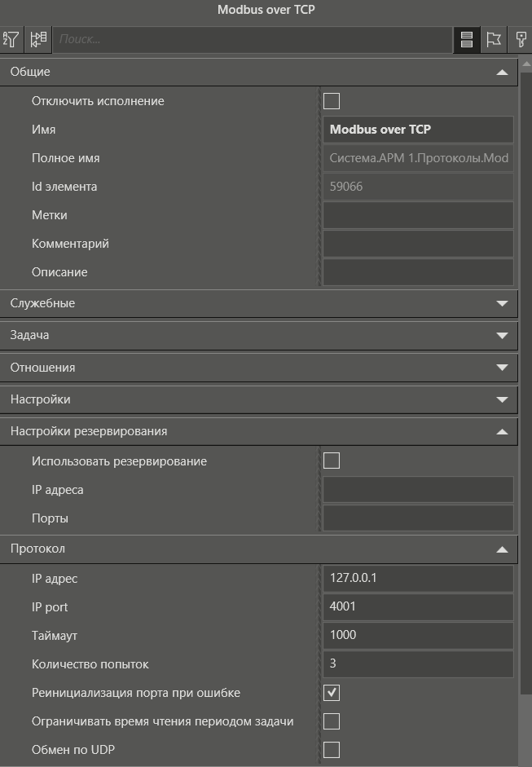
Task: Click the grouping view icon next to sort
Action: coord(39,37)
